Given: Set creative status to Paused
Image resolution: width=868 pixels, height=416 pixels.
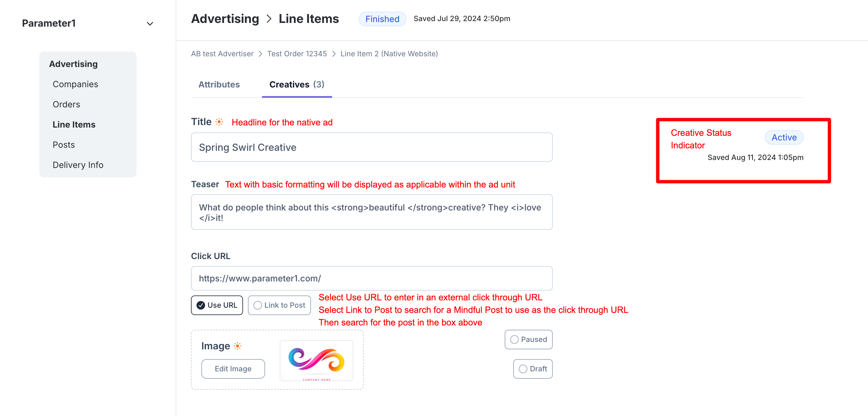Looking at the screenshot, I should (528, 340).
